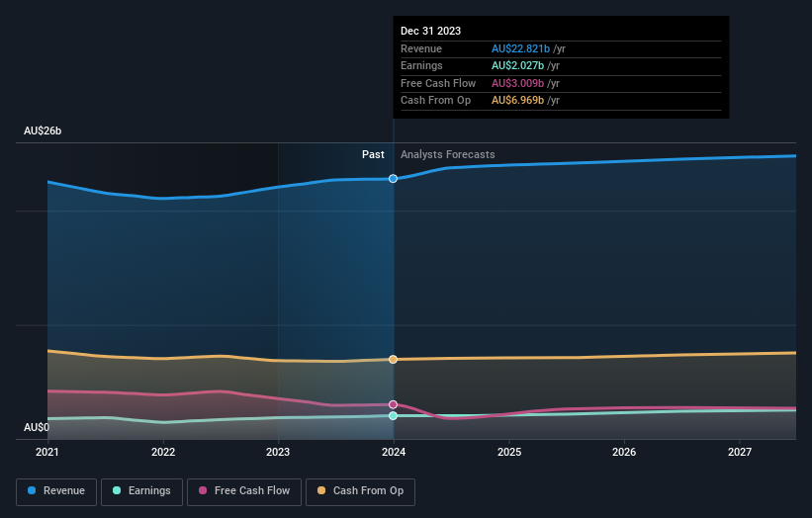Click the 2026 x-axis label
This screenshot has width=812, height=518.
coord(624,452)
